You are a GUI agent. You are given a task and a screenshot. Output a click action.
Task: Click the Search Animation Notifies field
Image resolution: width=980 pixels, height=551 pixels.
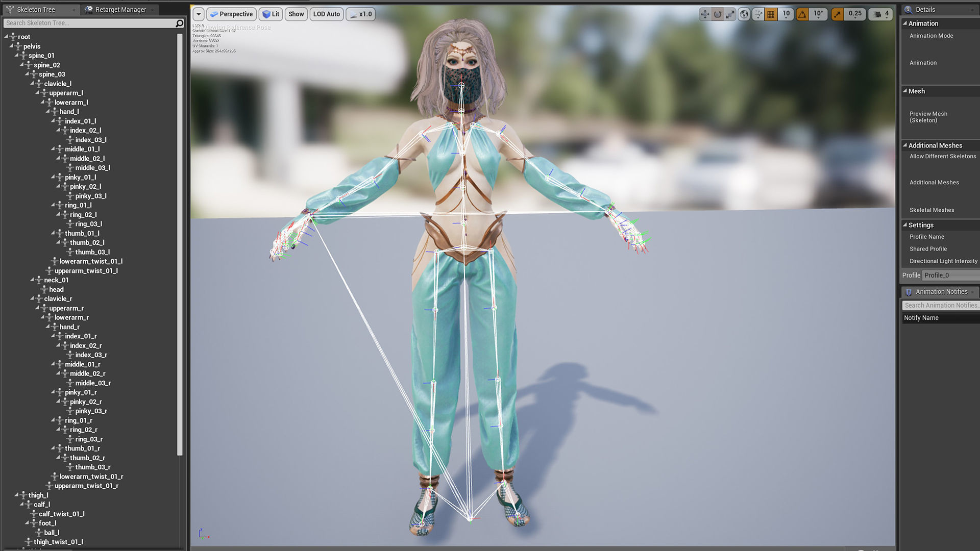[941, 305]
